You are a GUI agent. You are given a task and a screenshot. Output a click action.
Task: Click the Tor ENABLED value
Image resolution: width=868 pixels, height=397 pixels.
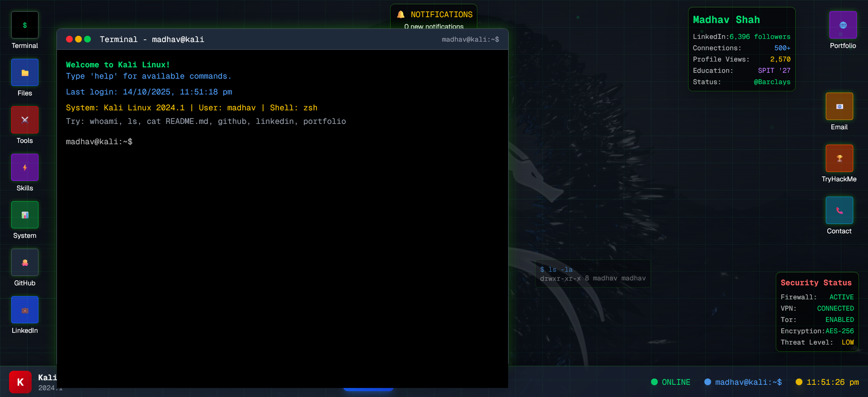point(840,320)
